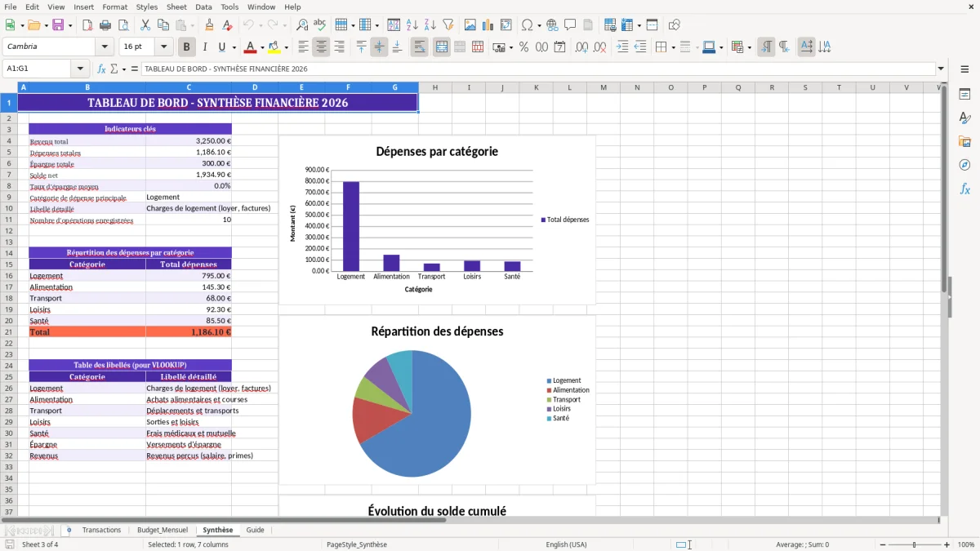This screenshot has width=980, height=551.
Task: Click the zoom slider handle
Action: coord(914,544)
